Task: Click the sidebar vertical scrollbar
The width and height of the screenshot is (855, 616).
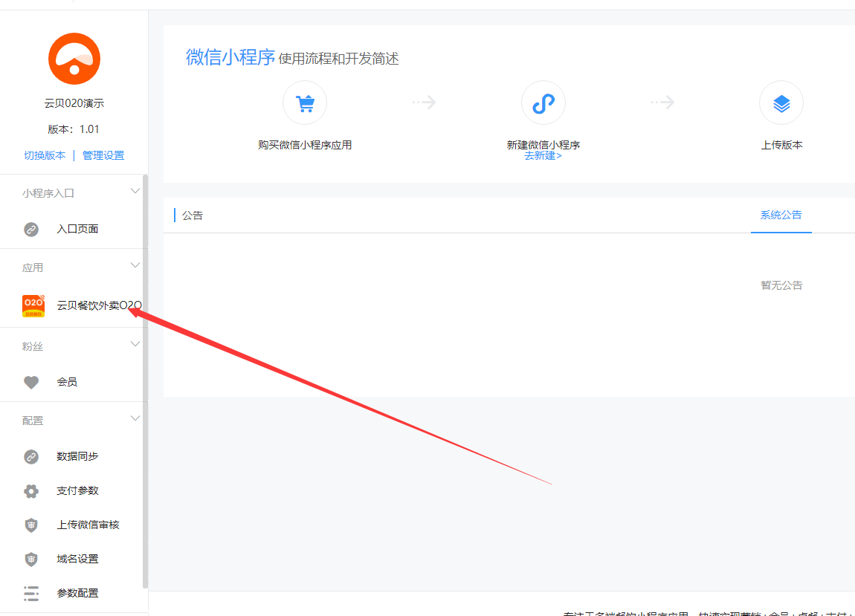Action: click(x=145, y=382)
